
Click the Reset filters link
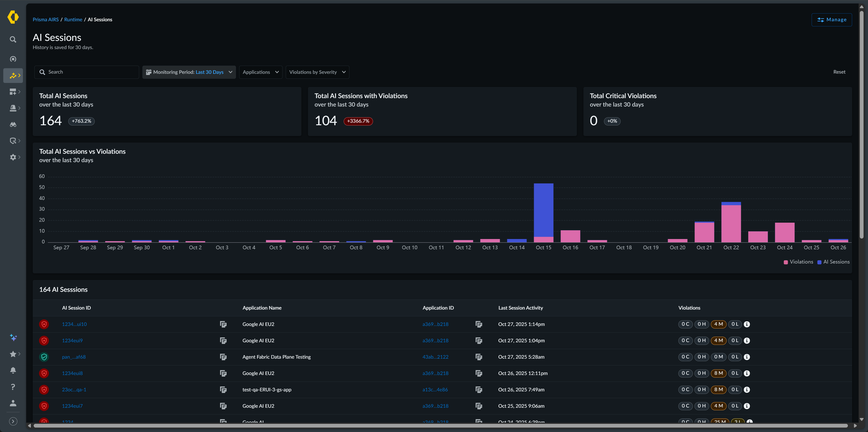pyautogui.click(x=839, y=72)
